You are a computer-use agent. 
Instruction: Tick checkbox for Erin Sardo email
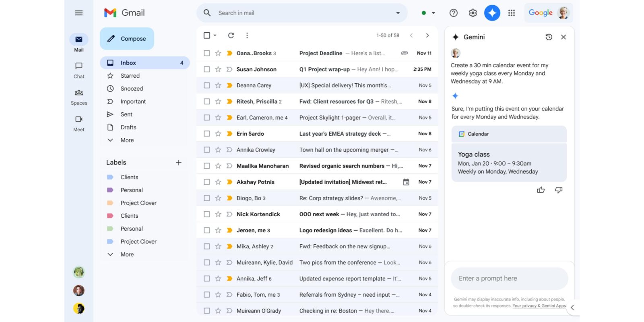click(x=207, y=134)
